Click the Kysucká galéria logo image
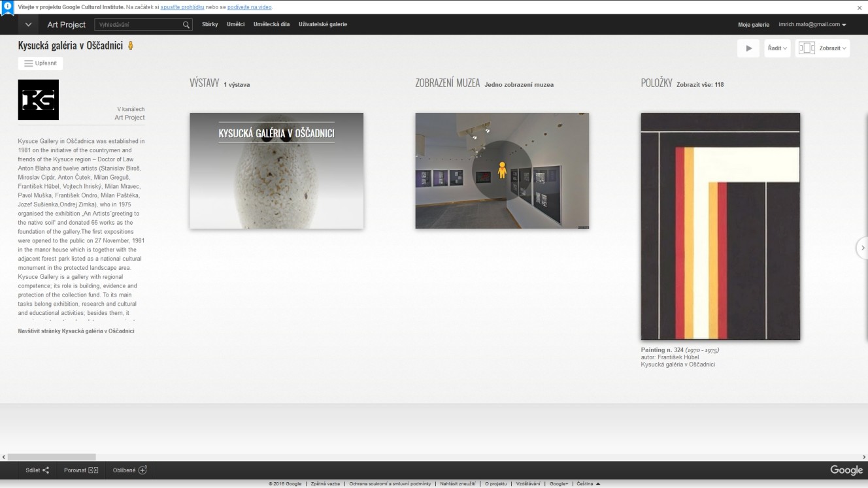 [x=39, y=100]
